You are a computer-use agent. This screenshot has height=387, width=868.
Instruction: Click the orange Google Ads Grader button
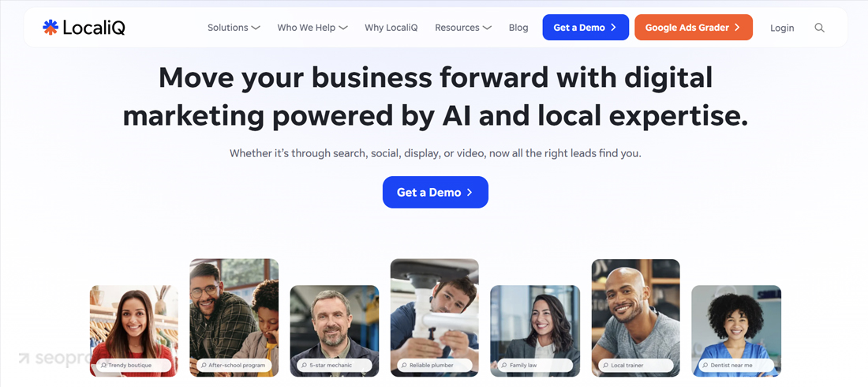point(693,27)
